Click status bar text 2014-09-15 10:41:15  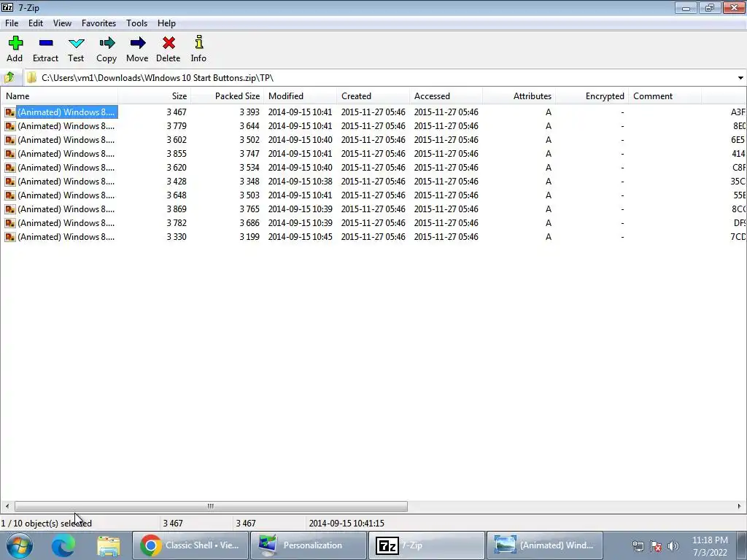click(x=347, y=524)
